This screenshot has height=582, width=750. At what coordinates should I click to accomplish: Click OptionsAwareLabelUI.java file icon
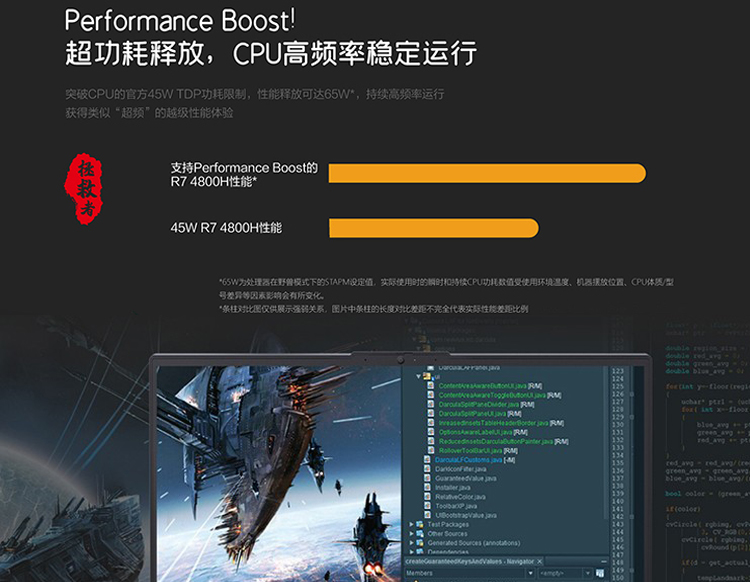tap(430, 432)
